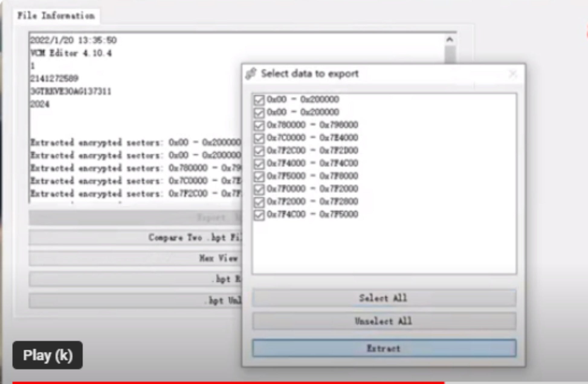Viewport: 588px width, 384px height.
Task: Toggle the 0x7F0000 - 0x7F2000 checkbox
Action: (259, 189)
